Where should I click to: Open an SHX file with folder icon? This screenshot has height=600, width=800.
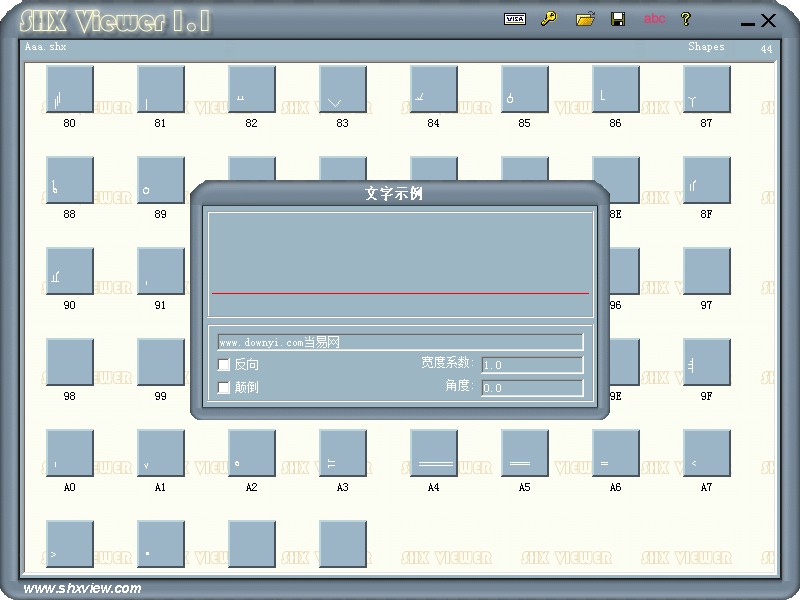point(585,19)
